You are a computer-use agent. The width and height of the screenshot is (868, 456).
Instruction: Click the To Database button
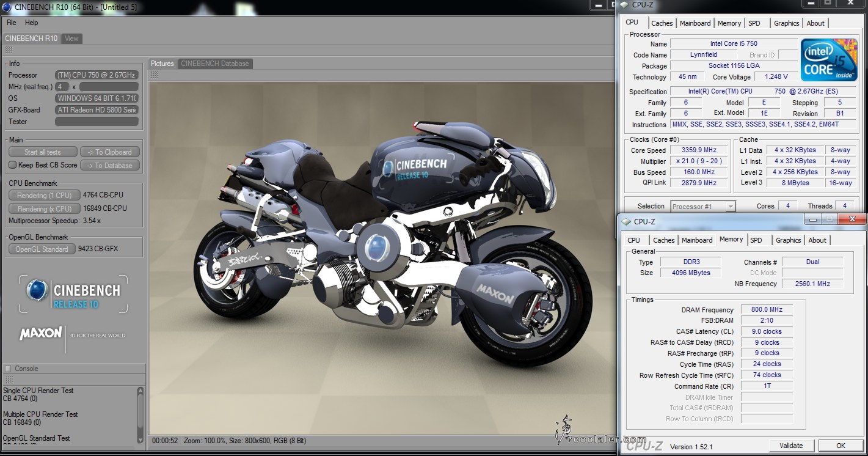[x=110, y=166]
